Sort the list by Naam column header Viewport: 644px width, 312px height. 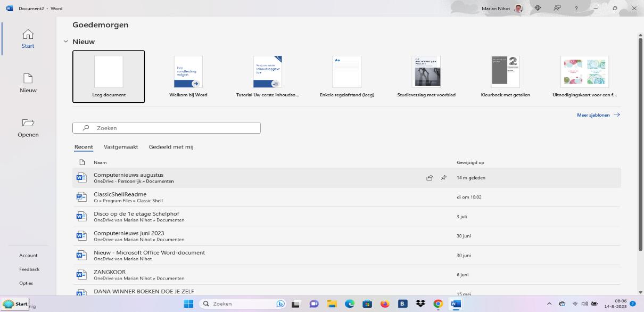[x=100, y=162]
